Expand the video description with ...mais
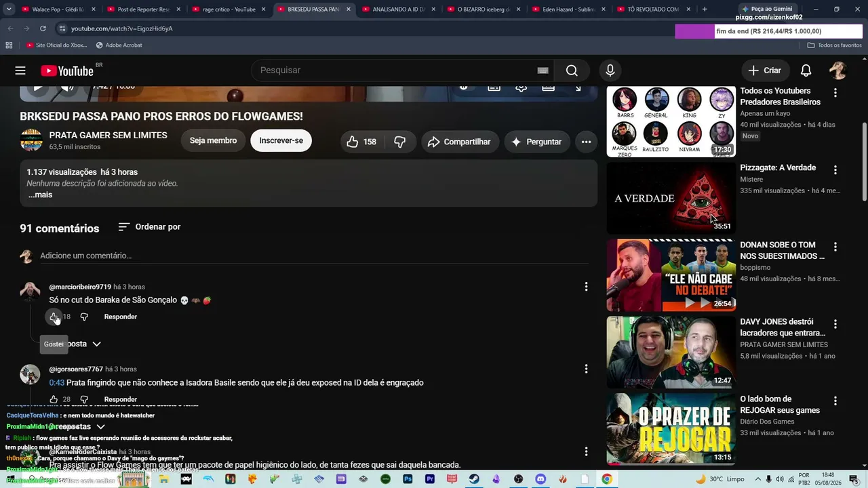 tap(40, 195)
